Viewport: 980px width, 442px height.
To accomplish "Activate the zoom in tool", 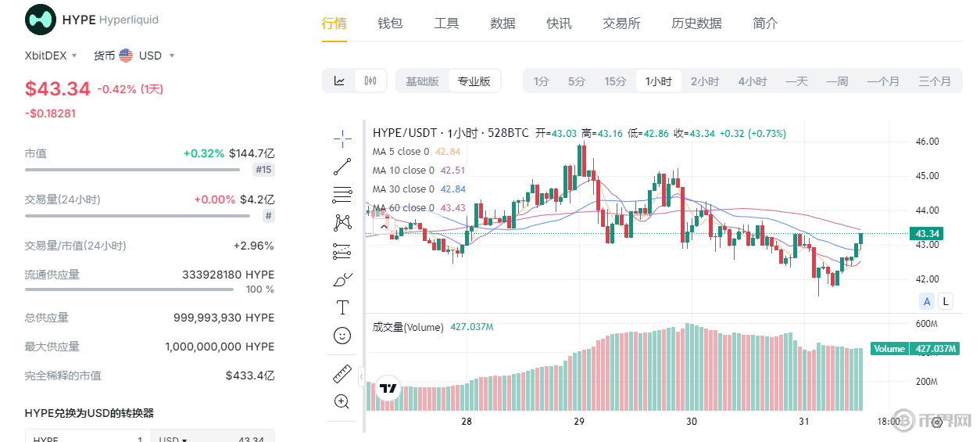I will (x=342, y=402).
